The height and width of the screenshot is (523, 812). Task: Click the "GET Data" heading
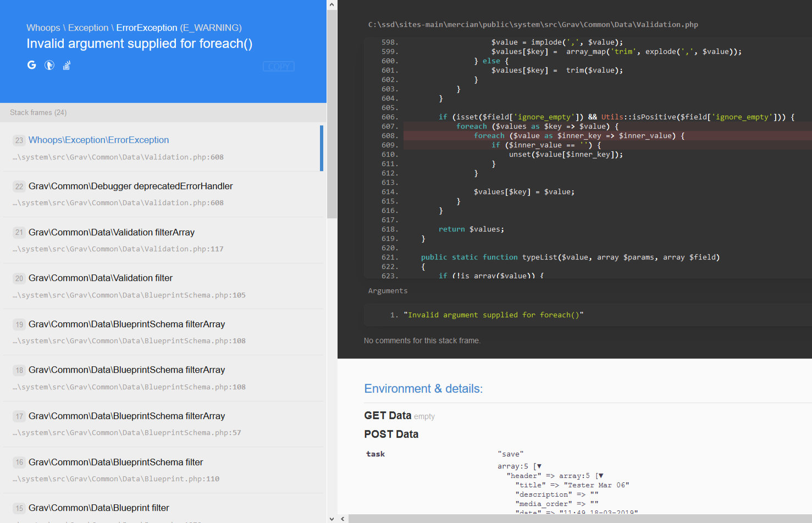pyautogui.click(x=388, y=415)
